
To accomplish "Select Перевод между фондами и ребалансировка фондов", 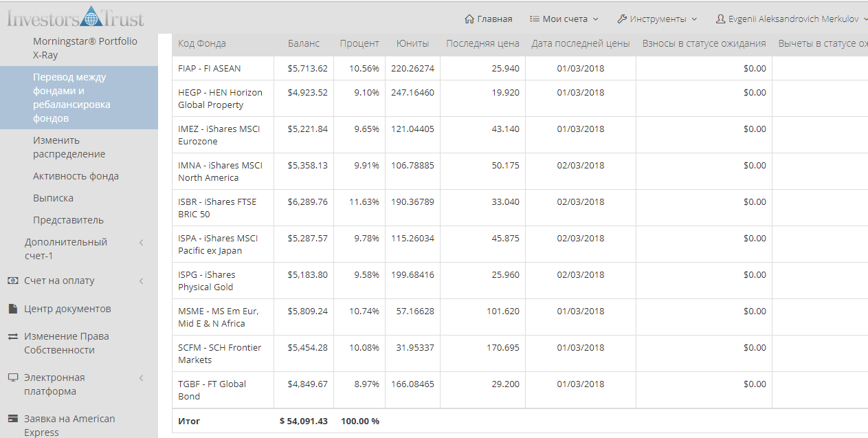I will [x=79, y=98].
